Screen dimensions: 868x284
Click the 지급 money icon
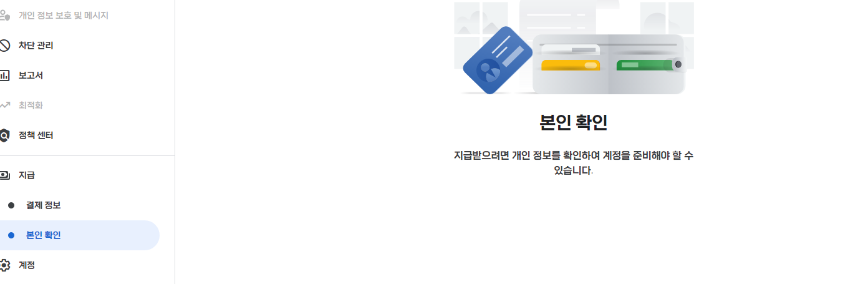coord(4,175)
